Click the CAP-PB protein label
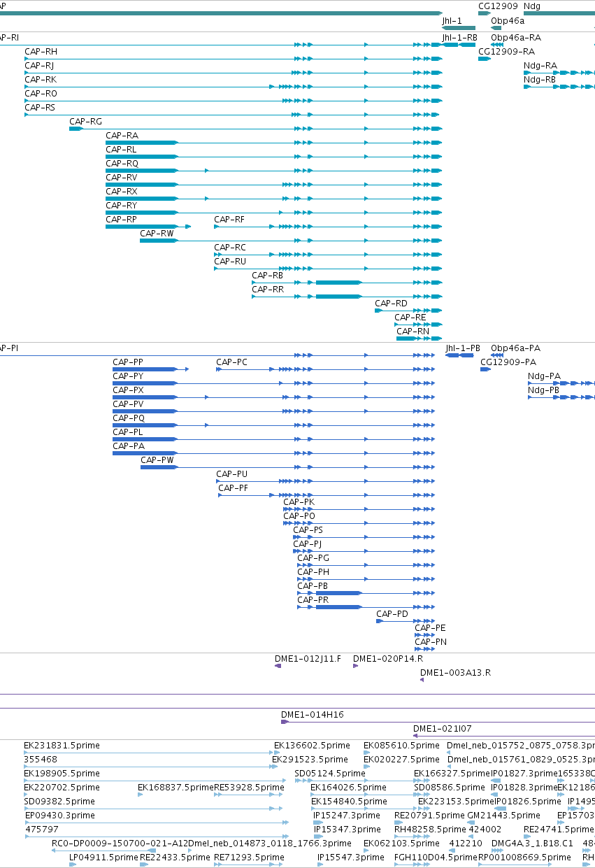595x868 pixels. [313, 586]
